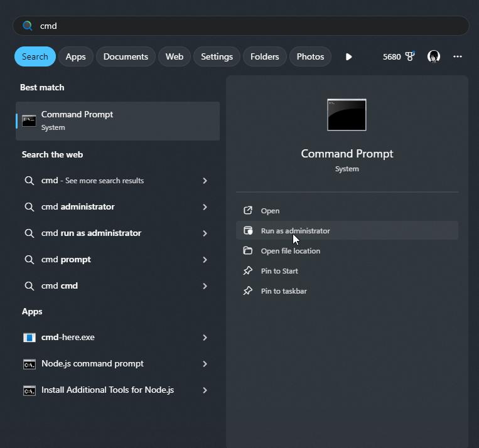The height and width of the screenshot is (448, 479).
Task: Open the user profile avatar
Action: tap(433, 56)
